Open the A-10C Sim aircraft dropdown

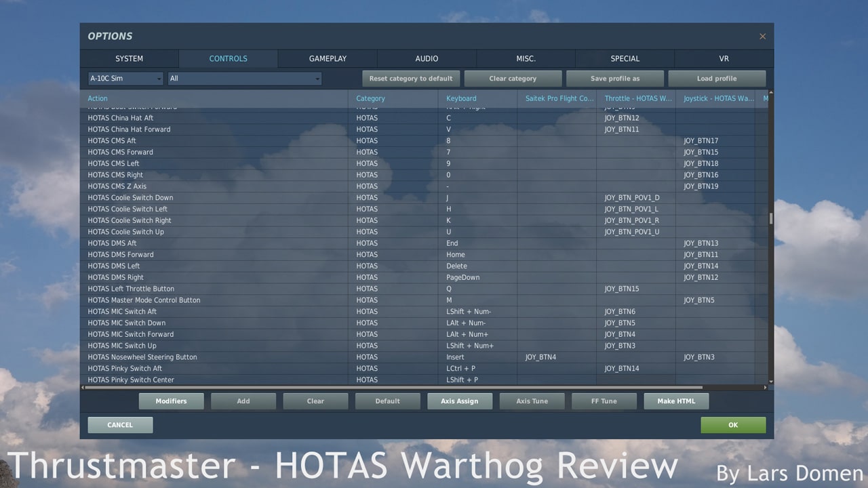[x=125, y=79]
